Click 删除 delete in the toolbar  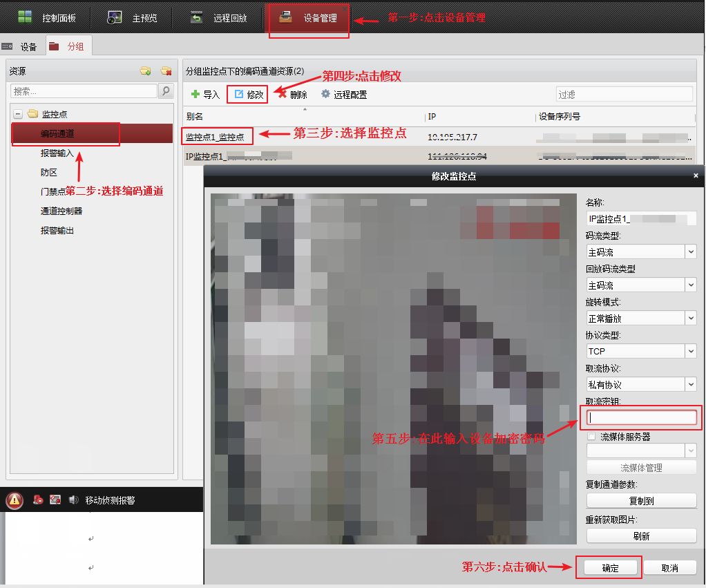(x=292, y=95)
